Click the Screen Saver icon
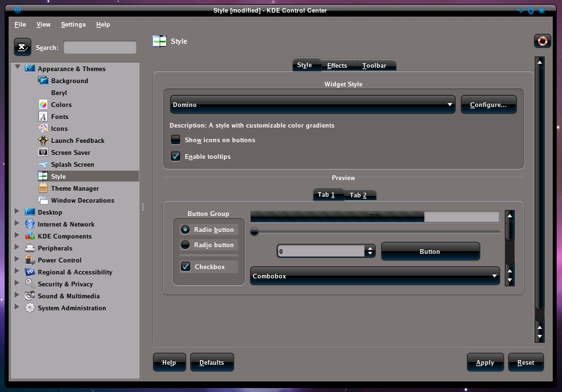 (x=43, y=152)
